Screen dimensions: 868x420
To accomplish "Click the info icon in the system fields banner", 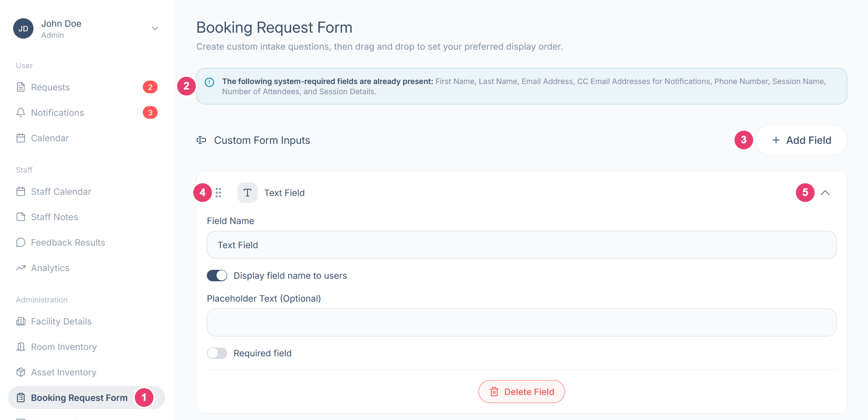I will pos(209,82).
